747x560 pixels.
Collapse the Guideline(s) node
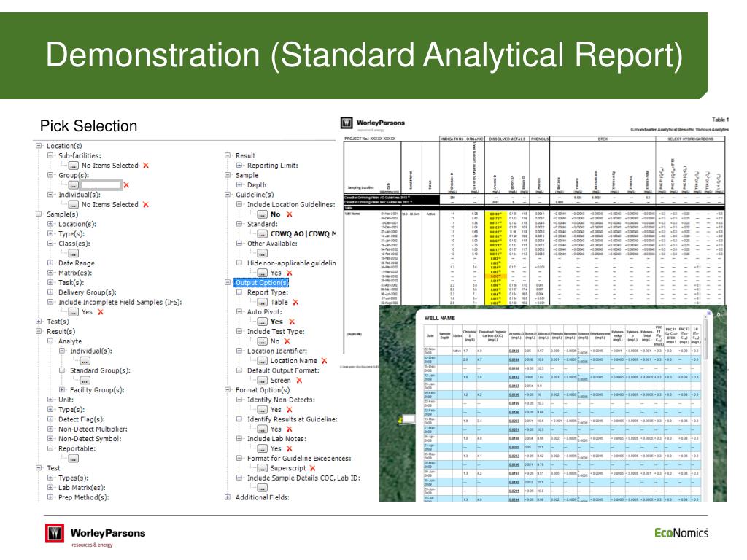pyautogui.click(x=228, y=195)
